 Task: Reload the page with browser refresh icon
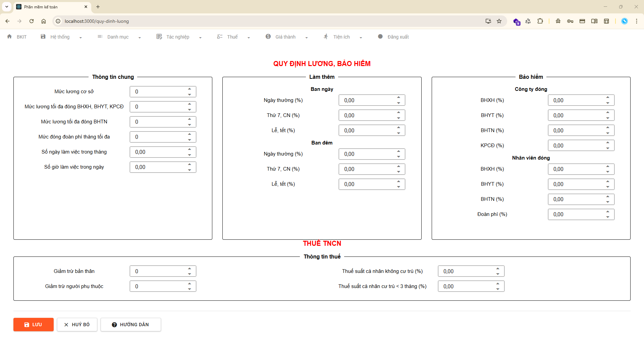(32, 21)
